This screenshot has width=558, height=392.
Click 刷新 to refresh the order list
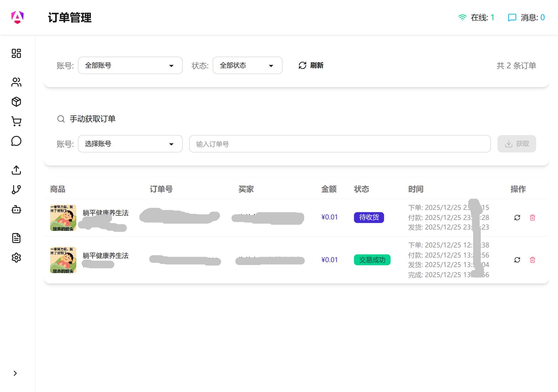point(311,65)
